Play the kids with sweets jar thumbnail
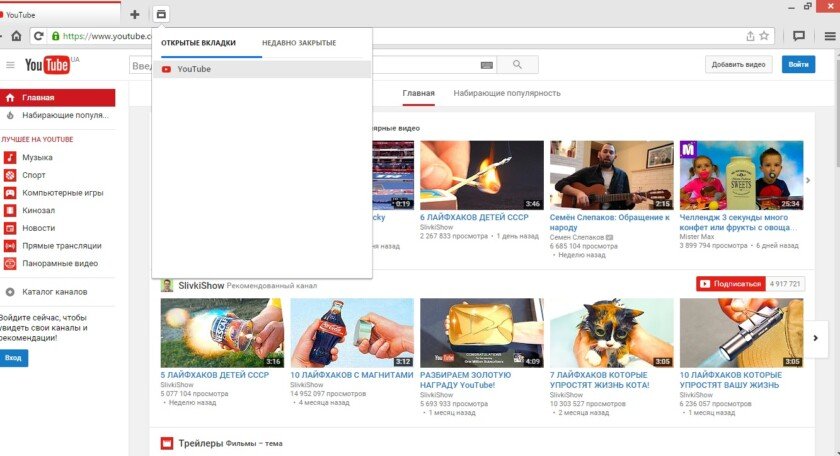 [741, 175]
